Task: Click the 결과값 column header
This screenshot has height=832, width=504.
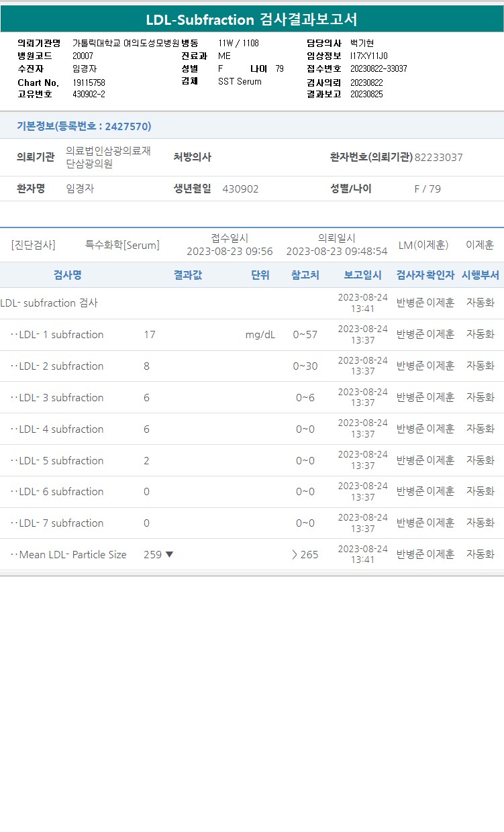Action: coord(188,275)
